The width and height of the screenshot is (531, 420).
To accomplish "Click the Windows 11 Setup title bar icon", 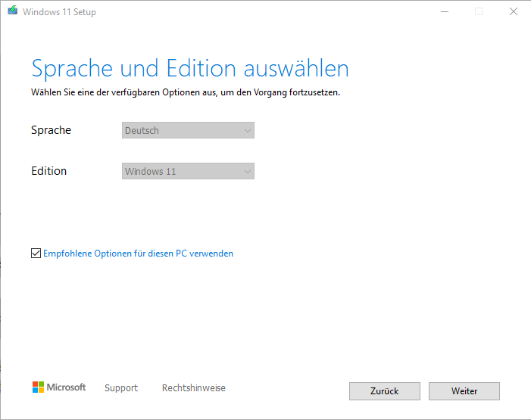I will 12,12.
